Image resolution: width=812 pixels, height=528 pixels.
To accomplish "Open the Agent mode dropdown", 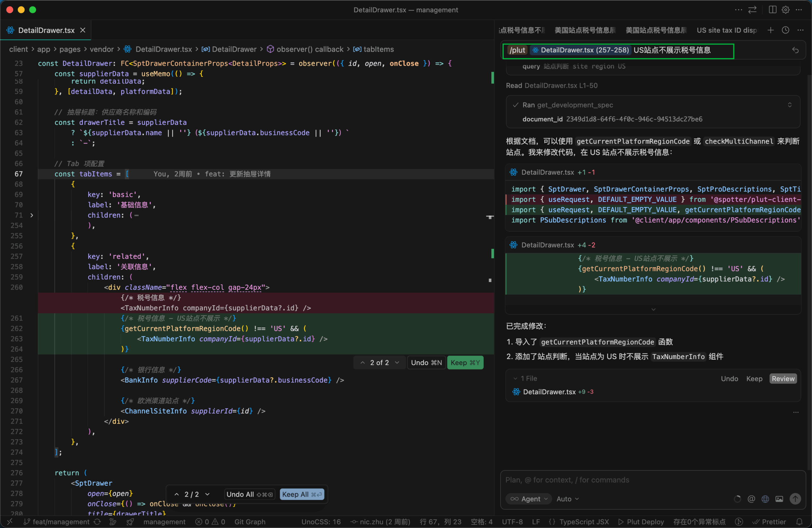I will point(529,499).
